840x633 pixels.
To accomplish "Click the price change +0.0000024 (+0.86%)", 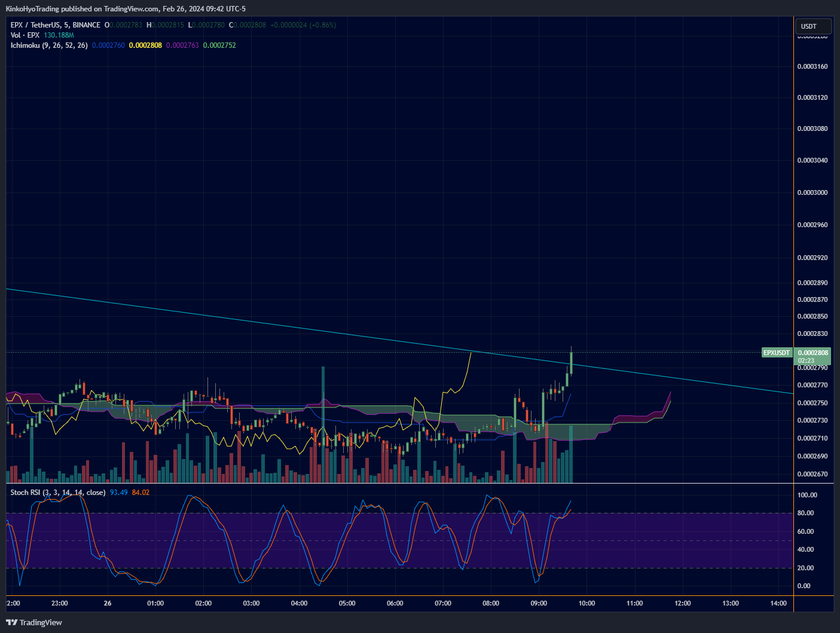I will 303,25.
